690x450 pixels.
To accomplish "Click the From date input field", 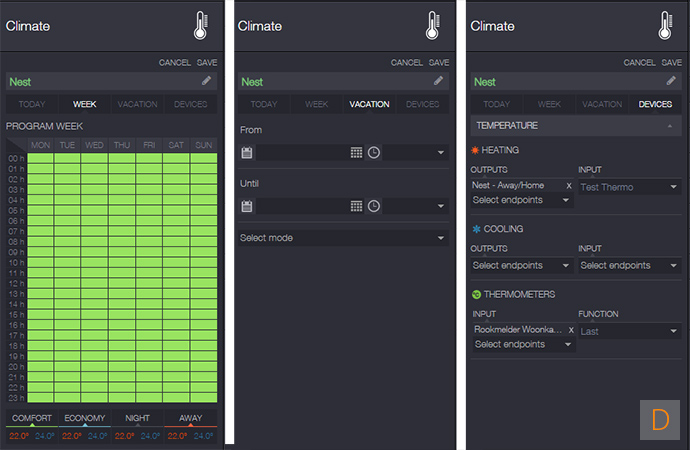I will (x=302, y=153).
